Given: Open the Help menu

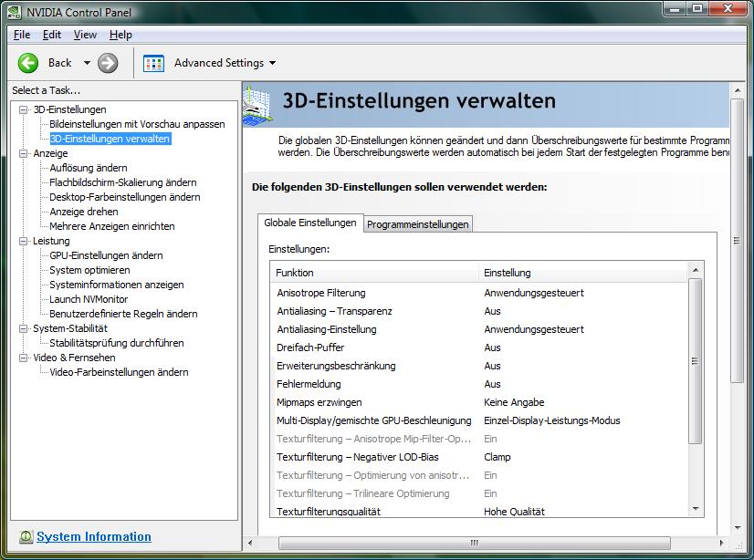Looking at the screenshot, I should pyautogui.click(x=120, y=35).
